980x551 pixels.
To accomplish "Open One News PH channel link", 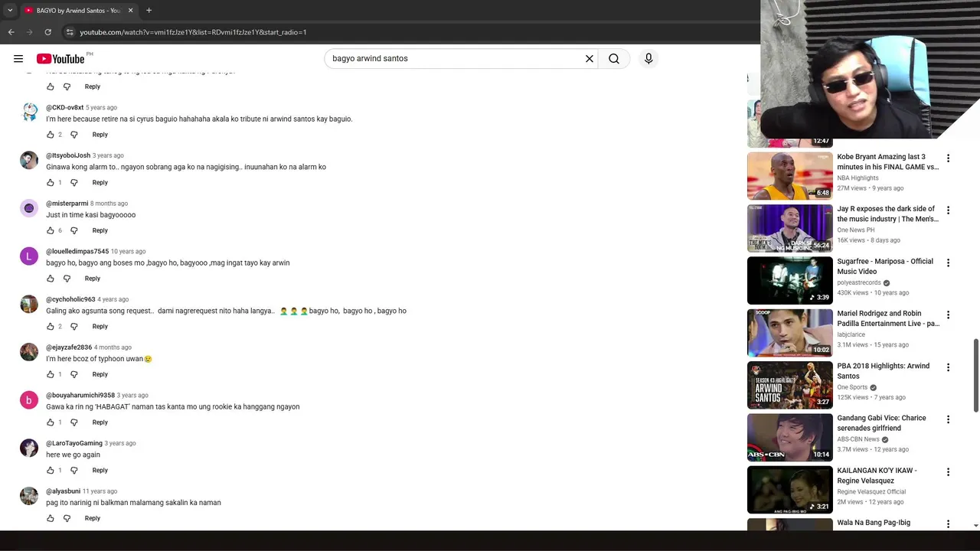I will (856, 230).
